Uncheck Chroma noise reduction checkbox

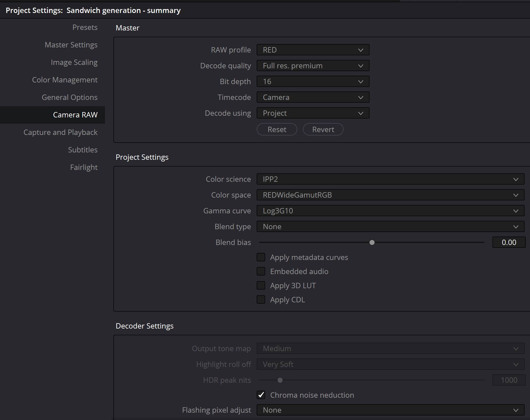pyautogui.click(x=261, y=395)
